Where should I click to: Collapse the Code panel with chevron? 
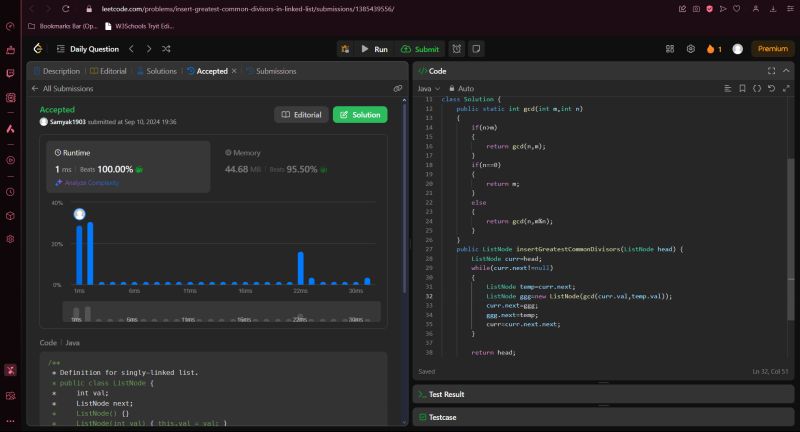(x=786, y=71)
